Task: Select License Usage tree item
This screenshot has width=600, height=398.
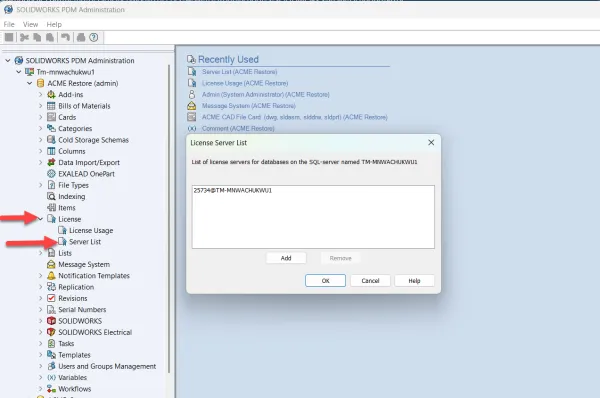Action: [91, 230]
